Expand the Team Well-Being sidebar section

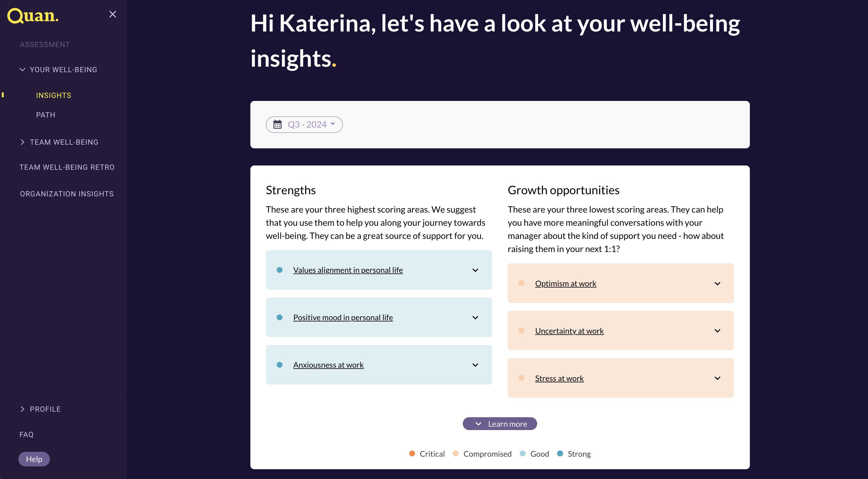tap(23, 142)
